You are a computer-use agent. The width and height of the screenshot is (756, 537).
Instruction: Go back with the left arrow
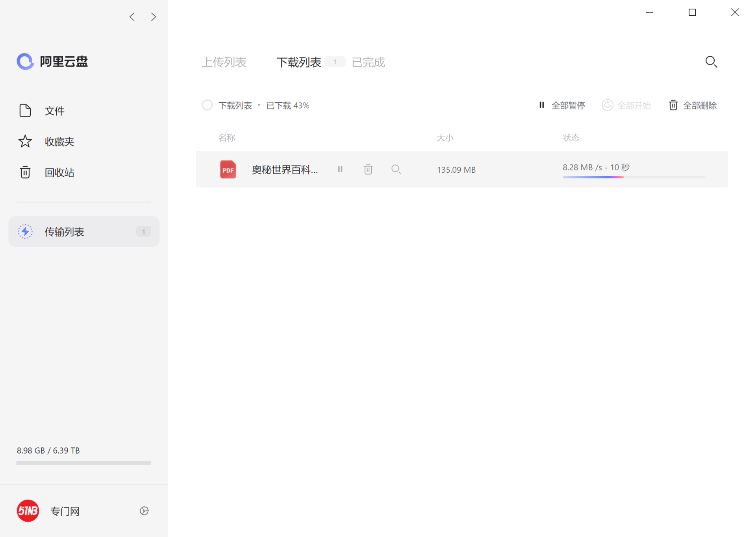[132, 17]
